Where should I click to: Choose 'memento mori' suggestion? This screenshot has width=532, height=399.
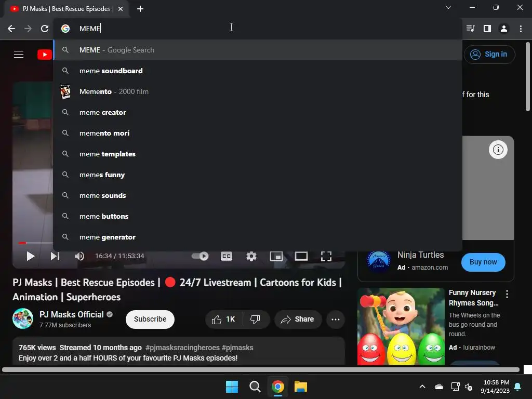coord(258,133)
